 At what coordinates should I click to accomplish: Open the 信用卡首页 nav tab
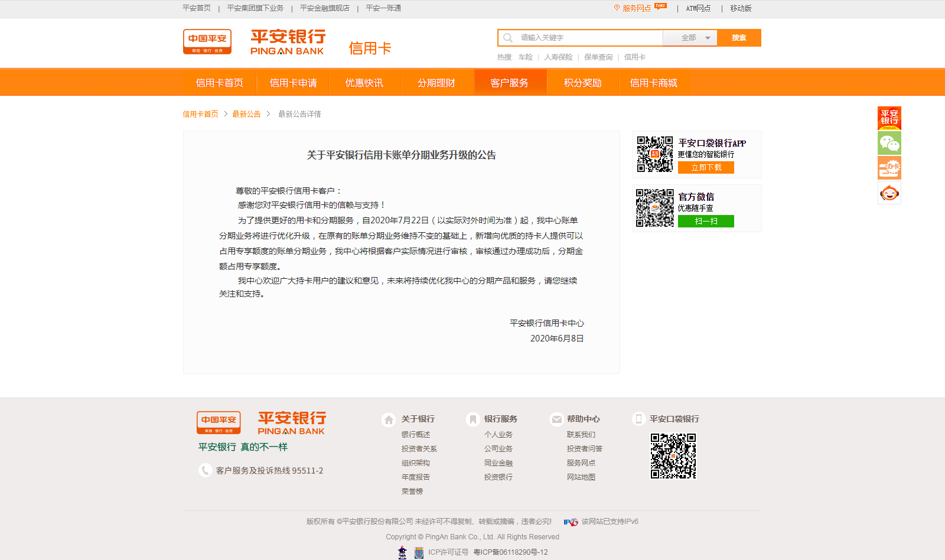pos(220,83)
